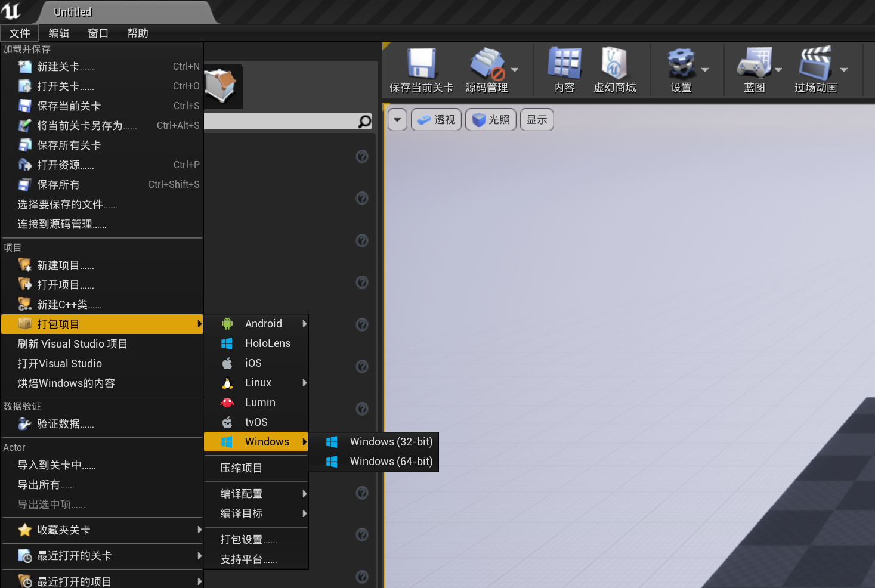Click the cube actor thumbnail
The width and height of the screenshot is (875, 588).
(x=222, y=86)
